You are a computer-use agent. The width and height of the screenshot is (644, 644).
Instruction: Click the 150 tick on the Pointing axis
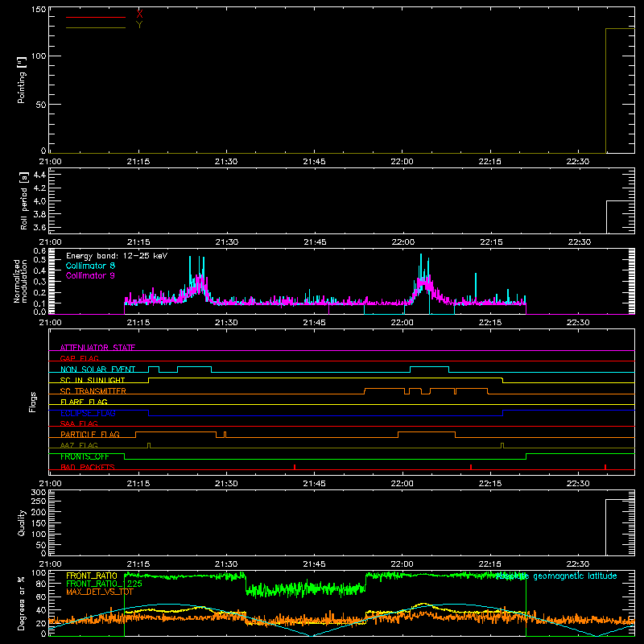pyautogui.click(x=39, y=10)
